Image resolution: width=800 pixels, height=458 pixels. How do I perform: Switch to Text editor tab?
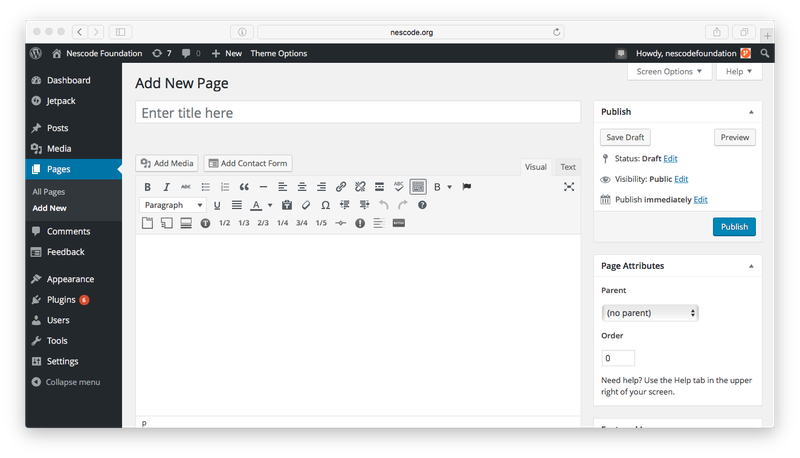(x=568, y=167)
